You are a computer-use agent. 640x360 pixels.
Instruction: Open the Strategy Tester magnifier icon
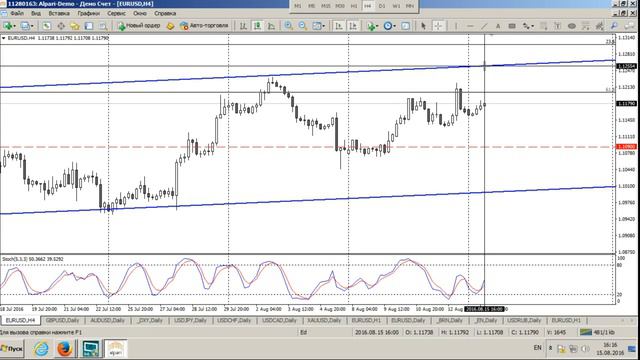(x=102, y=26)
